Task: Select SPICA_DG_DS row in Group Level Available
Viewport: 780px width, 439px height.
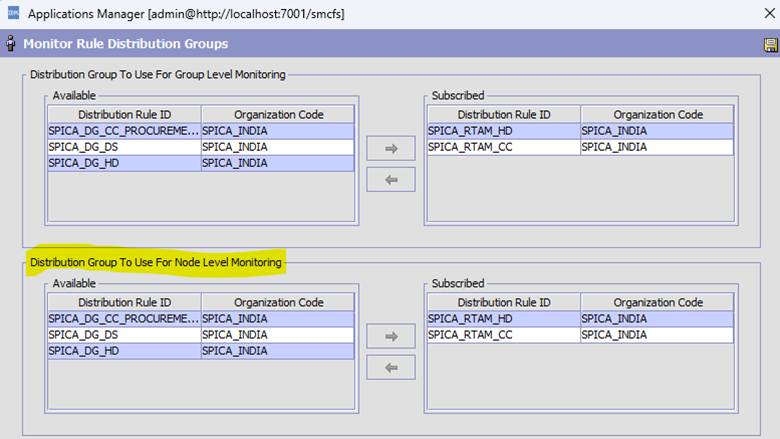Action: coord(124,147)
